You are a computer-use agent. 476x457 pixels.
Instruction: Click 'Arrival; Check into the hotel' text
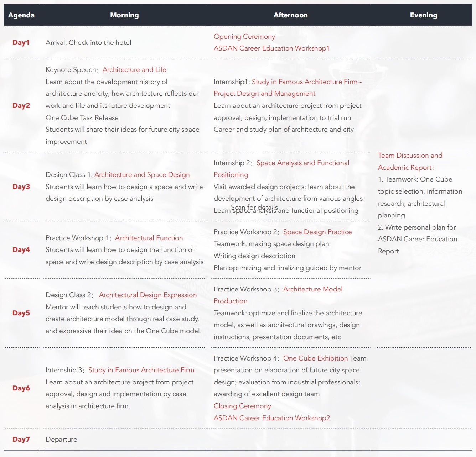88,43
